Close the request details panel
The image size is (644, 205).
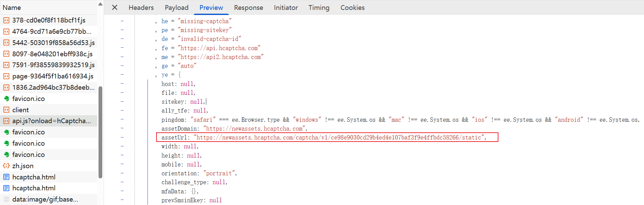115,8
